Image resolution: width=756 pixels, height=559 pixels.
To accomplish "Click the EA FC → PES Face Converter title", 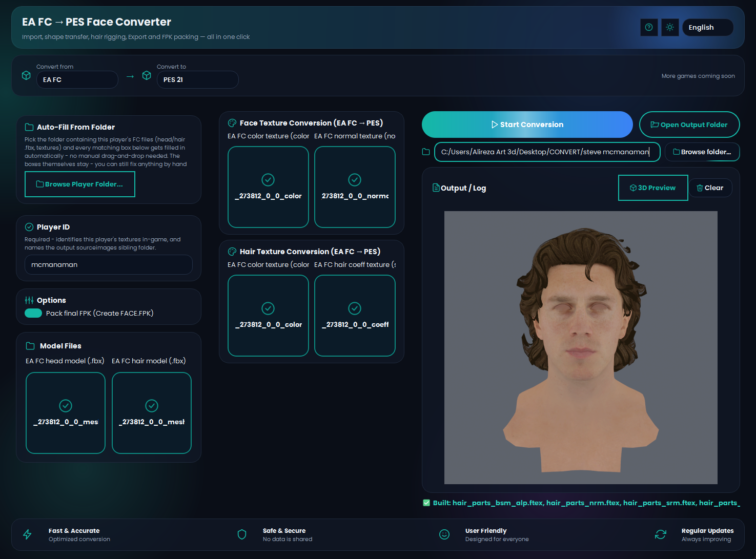I will coord(96,22).
